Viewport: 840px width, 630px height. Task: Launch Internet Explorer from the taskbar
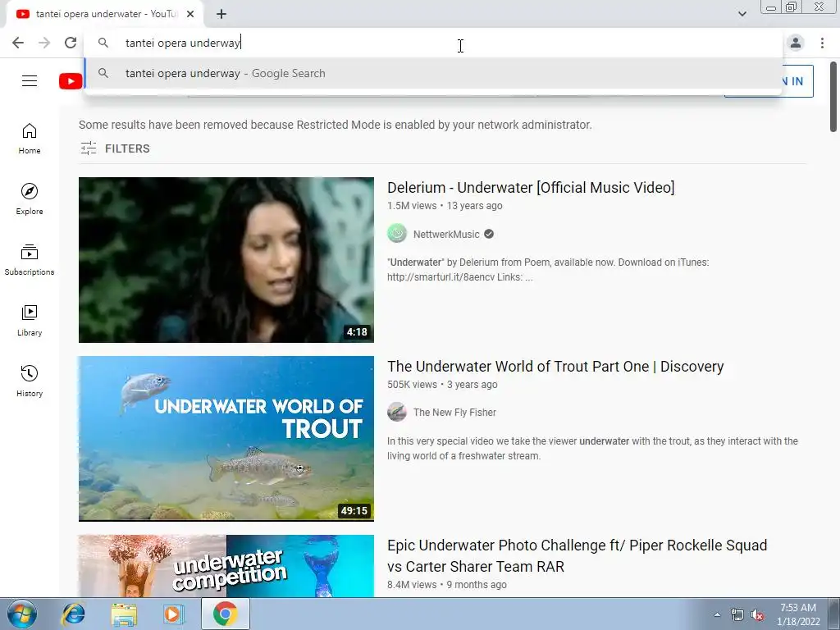coord(73,614)
